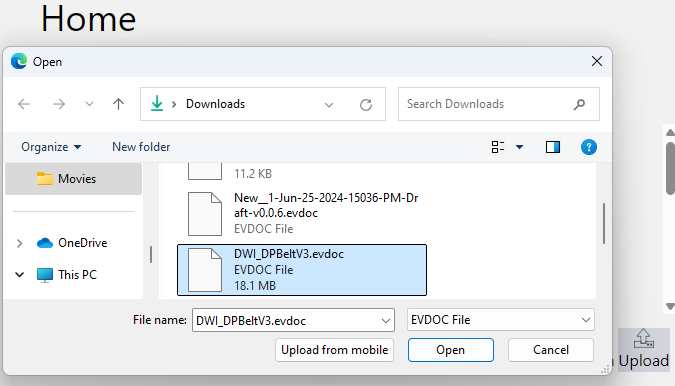Click the page scrollbar thumb
The width and height of the screenshot is (675, 386).
[670, 168]
